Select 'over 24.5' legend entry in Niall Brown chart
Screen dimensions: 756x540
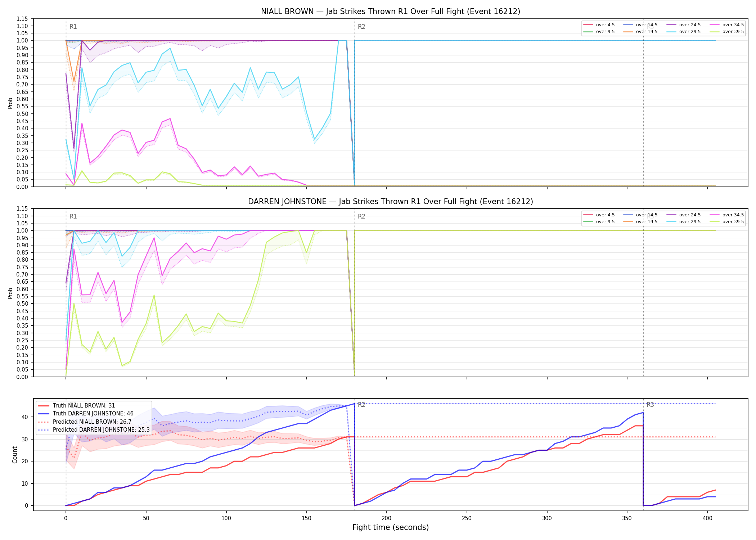tap(684, 25)
